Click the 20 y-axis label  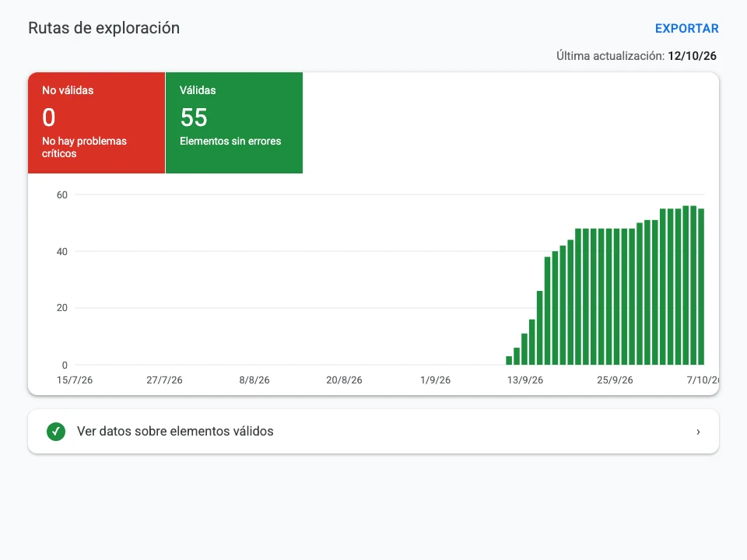pyautogui.click(x=62, y=308)
